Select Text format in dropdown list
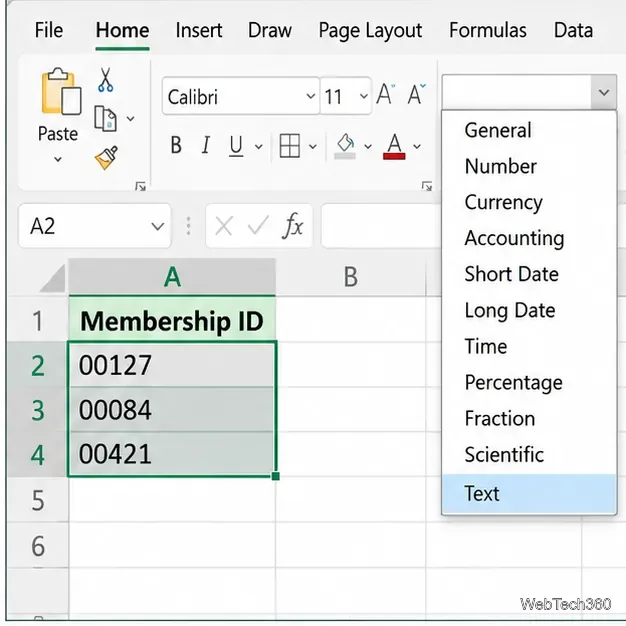626x626 pixels. tap(529, 493)
